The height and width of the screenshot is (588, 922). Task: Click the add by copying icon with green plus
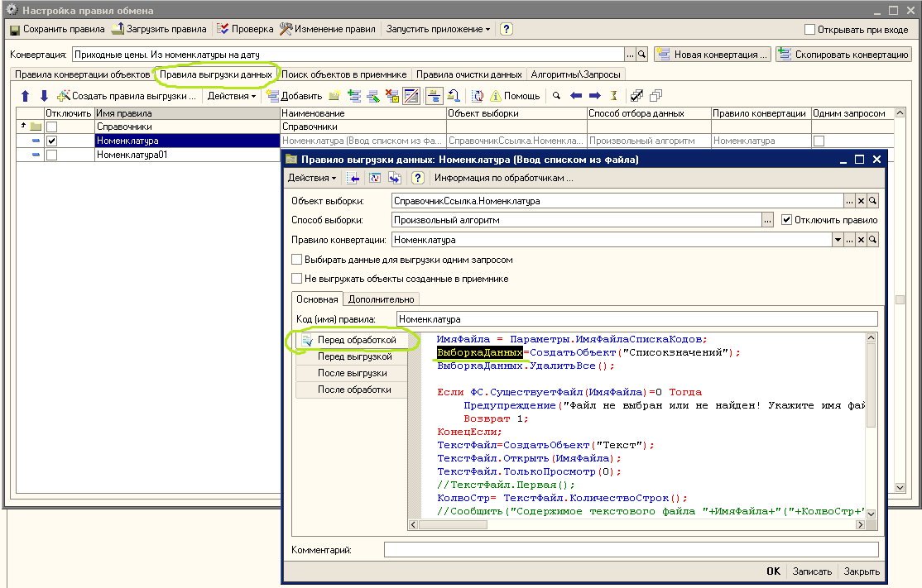pyautogui.click(x=354, y=96)
